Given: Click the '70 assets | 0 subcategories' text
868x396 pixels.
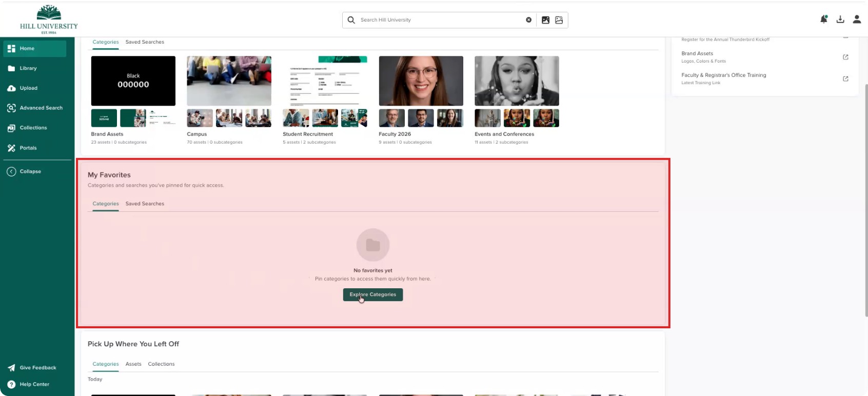Looking at the screenshot, I should (x=215, y=142).
